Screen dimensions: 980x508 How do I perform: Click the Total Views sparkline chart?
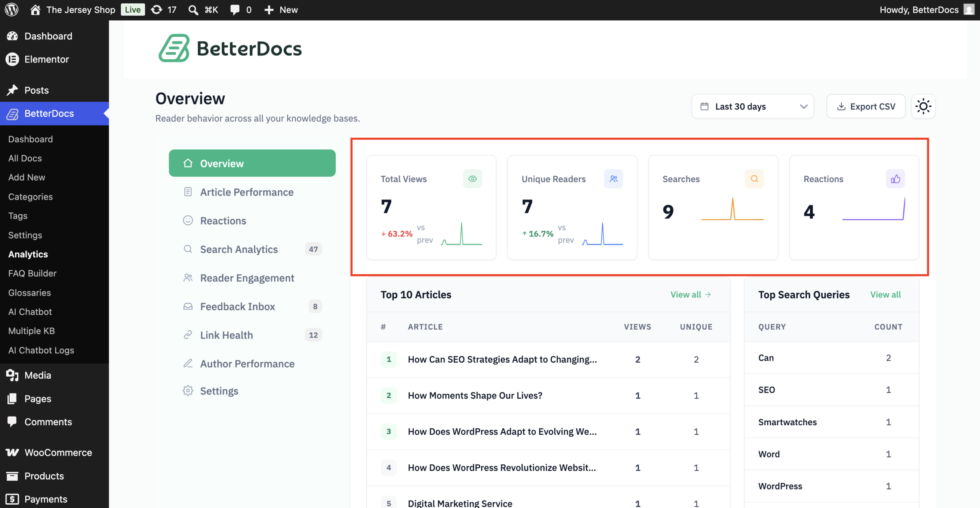click(x=462, y=234)
